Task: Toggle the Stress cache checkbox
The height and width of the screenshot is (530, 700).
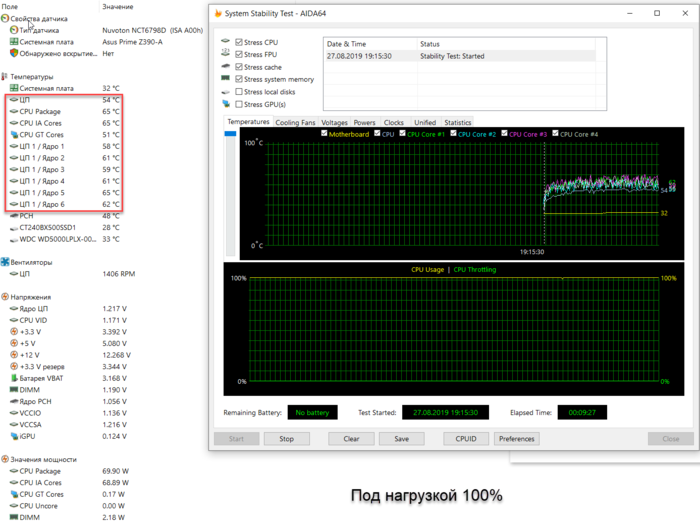Action: click(239, 67)
